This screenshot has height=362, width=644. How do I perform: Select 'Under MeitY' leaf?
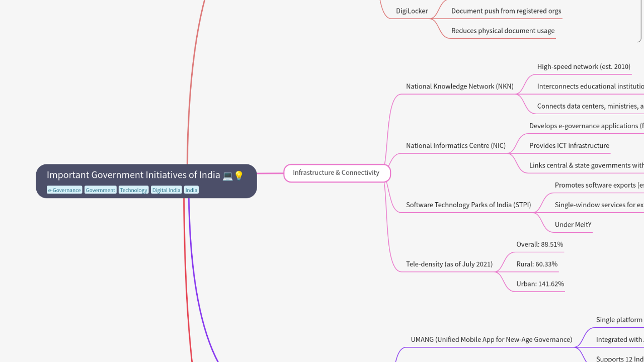[x=573, y=225]
